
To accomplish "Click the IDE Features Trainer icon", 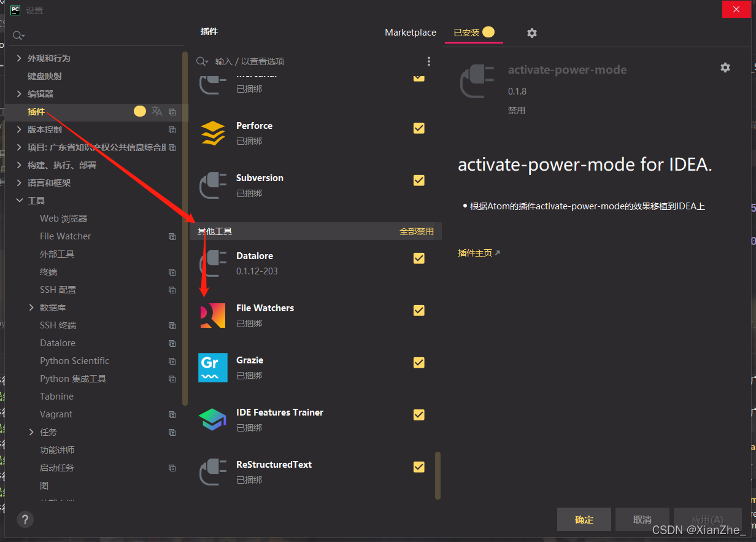I will 213,420.
